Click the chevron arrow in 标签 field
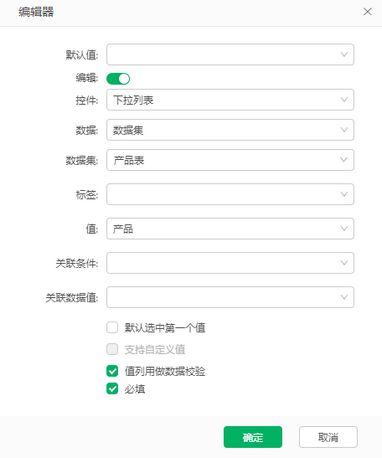This screenshot has height=458, width=382. pos(344,194)
